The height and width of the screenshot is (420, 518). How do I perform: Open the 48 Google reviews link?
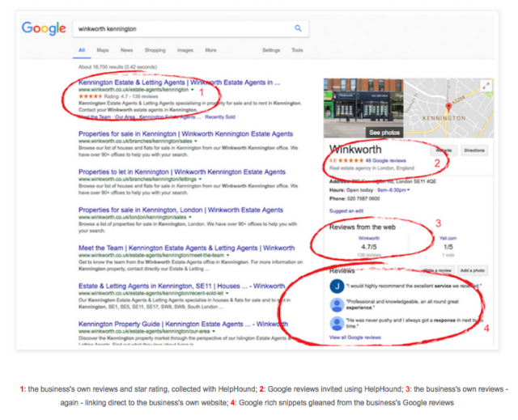point(386,160)
